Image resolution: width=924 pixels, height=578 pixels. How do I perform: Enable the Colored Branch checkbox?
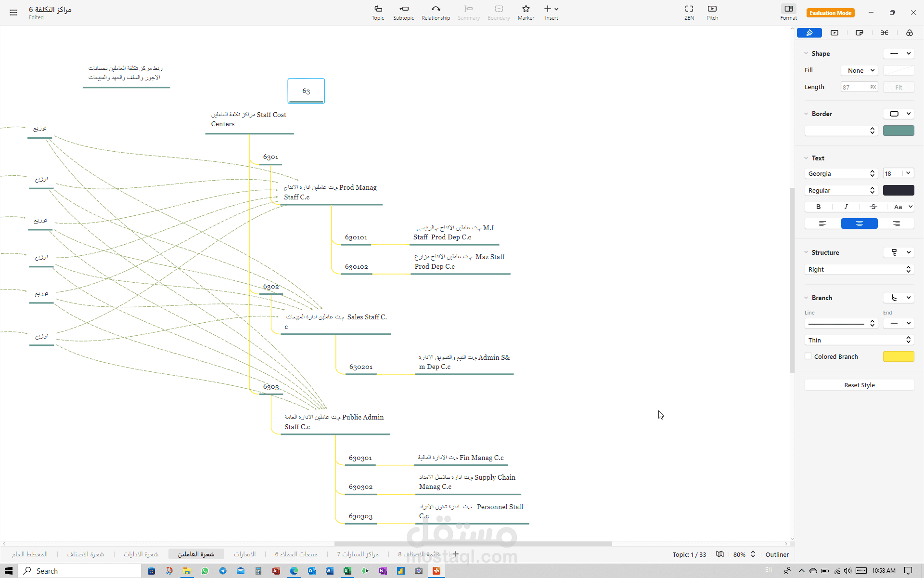(808, 356)
